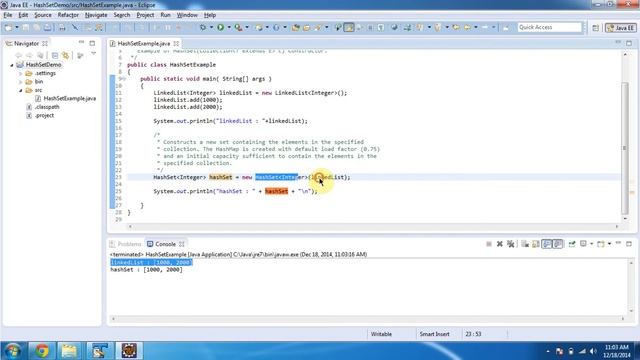Image resolution: width=640 pixels, height=360 pixels.
Task: Collapse the HashSetDemo project node
Action: (x=12, y=65)
